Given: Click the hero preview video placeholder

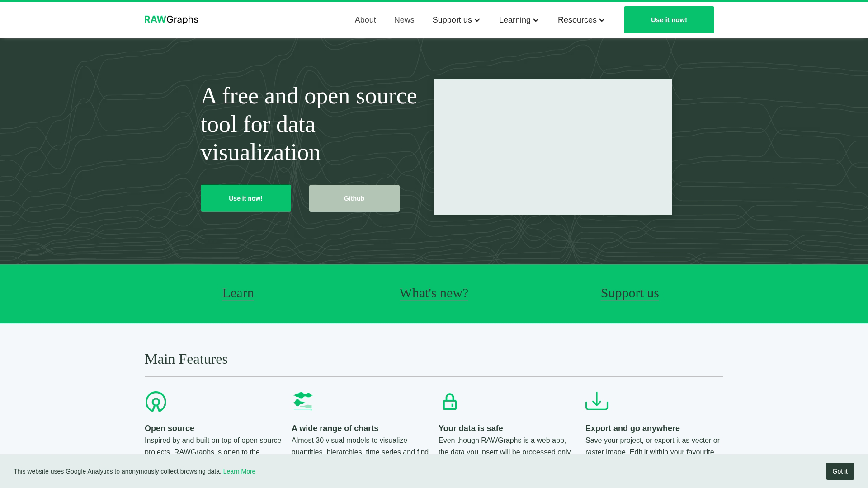Looking at the screenshot, I should pos(553,147).
